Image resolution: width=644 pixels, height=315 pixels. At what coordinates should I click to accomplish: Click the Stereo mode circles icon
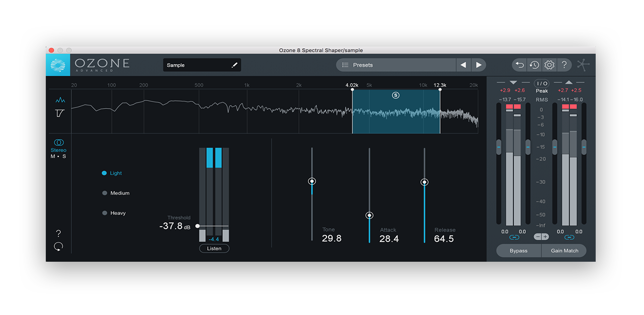[x=58, y=143]
